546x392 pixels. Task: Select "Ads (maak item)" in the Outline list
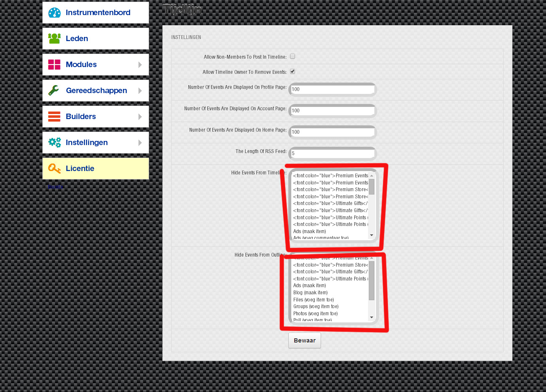309,286
